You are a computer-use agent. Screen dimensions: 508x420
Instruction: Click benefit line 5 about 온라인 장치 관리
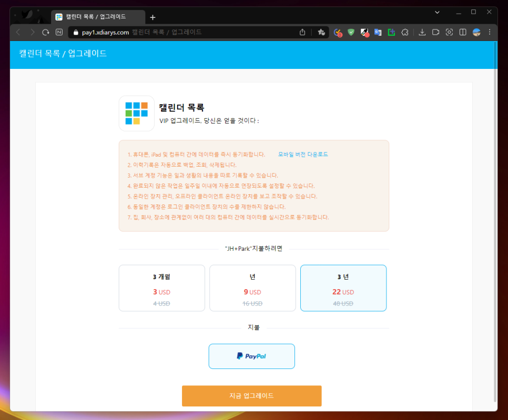(222, 196)
